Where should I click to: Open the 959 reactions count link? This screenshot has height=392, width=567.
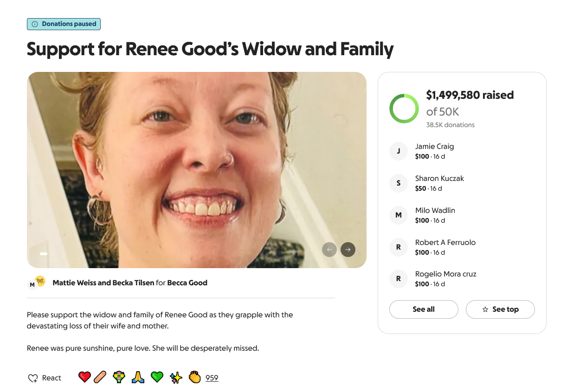pos(212,378)
